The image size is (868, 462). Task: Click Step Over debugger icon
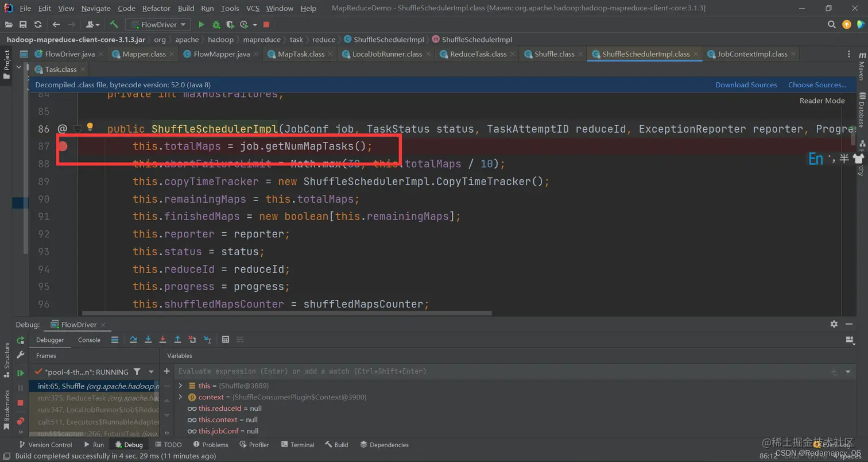click(133, 340)
